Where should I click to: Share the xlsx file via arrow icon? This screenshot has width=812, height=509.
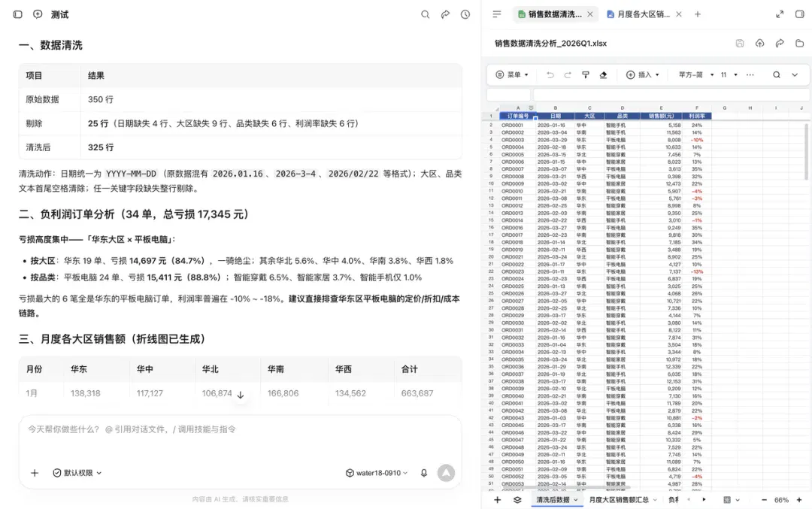780,44
